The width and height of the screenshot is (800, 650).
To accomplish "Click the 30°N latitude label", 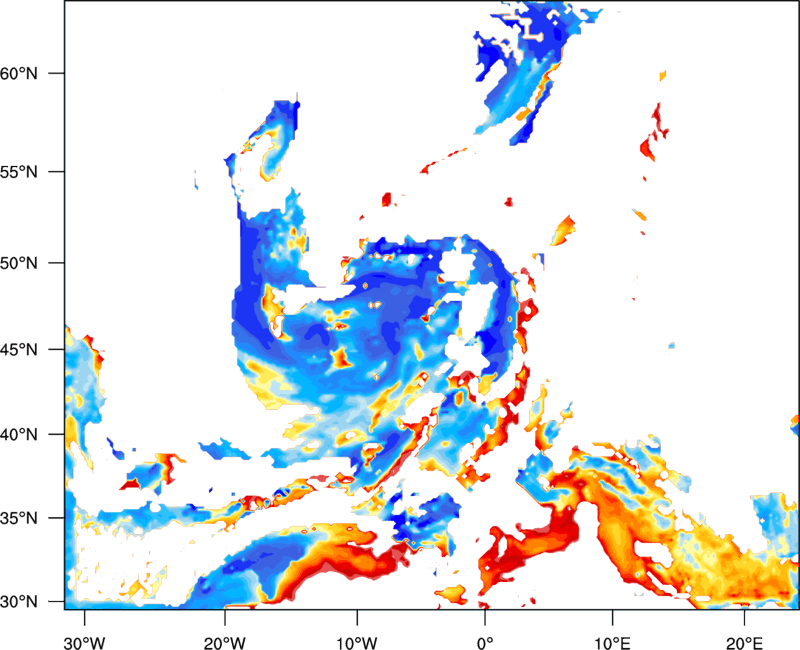I will [19, 602].
